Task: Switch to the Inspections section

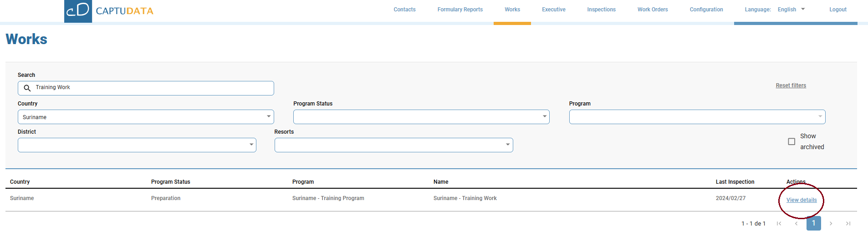Action: [x=601, y=10]
